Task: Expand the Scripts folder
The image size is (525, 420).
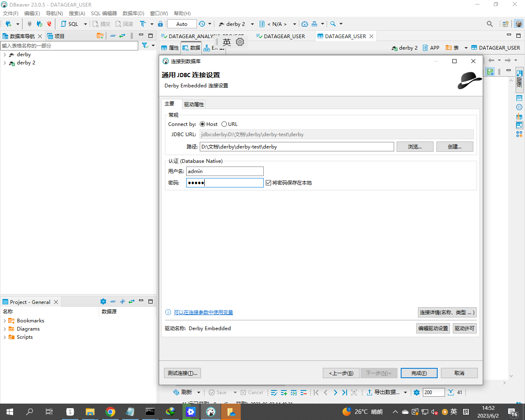Action: click(x=5, y=337)
